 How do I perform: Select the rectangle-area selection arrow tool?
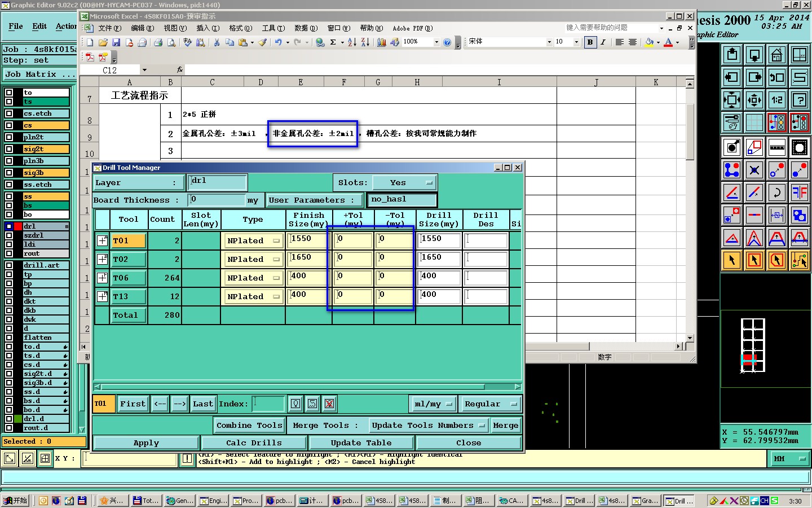click(x=754, y=260)
